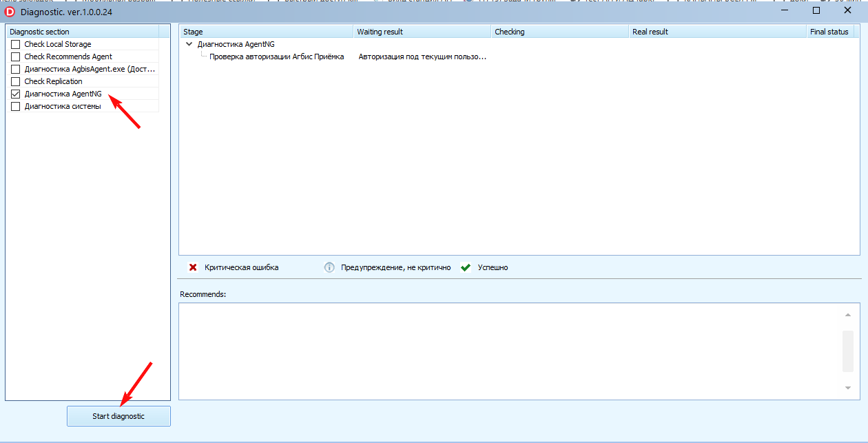
Task: Check the Диагностика AgbisAgent.exe checkbox
Action: [16, 69]
